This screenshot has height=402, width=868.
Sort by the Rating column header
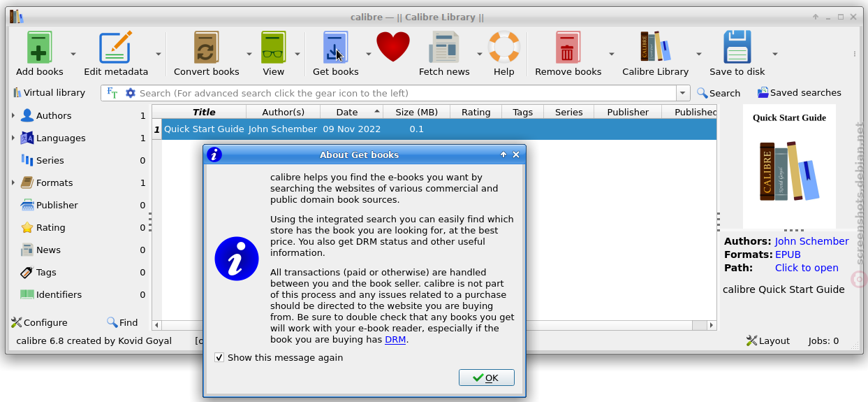[x=476, y=112]
